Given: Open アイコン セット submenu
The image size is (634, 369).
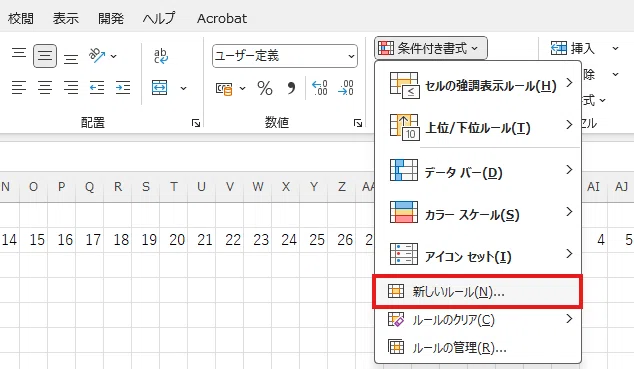Looking at the screenshot, I should [478, 256].
